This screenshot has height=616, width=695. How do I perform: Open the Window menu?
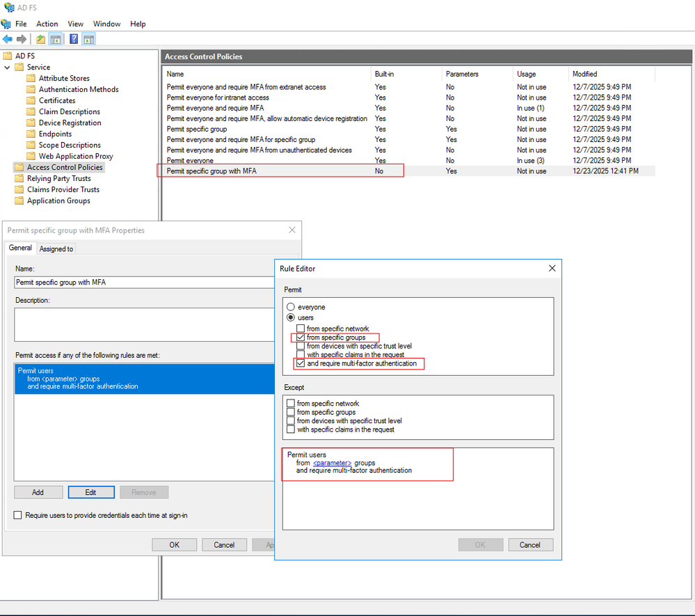point(106,24)
